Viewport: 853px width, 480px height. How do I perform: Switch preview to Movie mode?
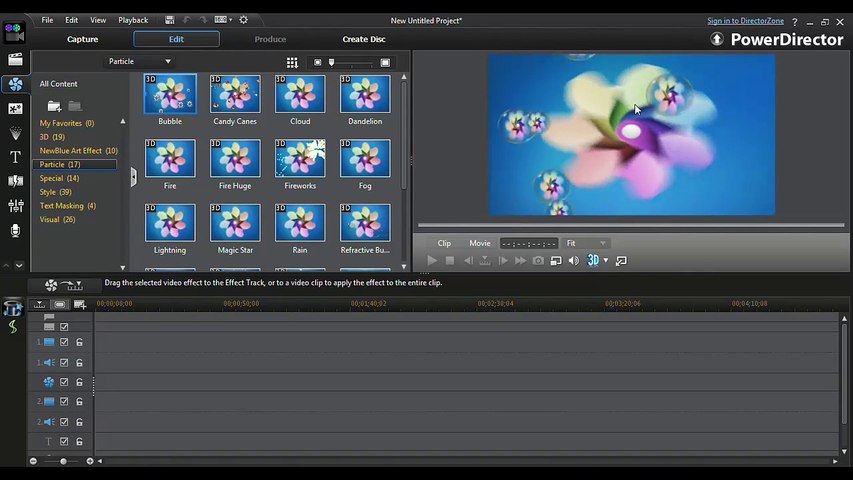[x=480, y=243]
